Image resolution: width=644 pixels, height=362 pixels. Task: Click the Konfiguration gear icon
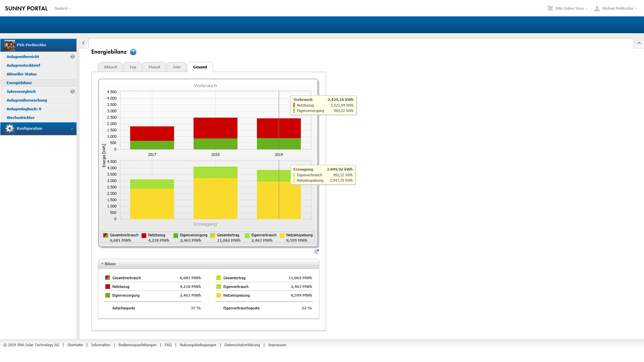click(x=10, y=128)
